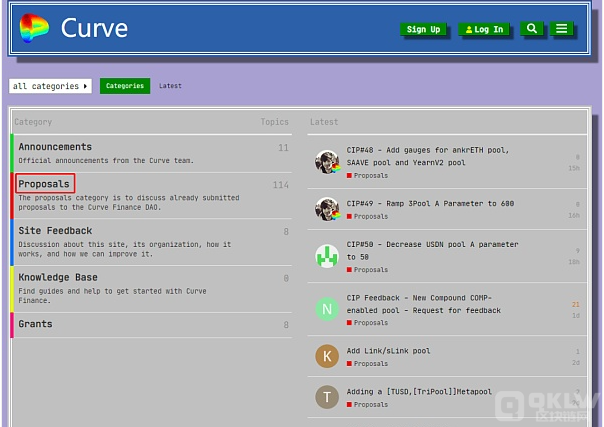Image resolution: width=604 pixels, height=427 pixels.
Task: Click the Latest column header in table
Action: coord(324,122)
